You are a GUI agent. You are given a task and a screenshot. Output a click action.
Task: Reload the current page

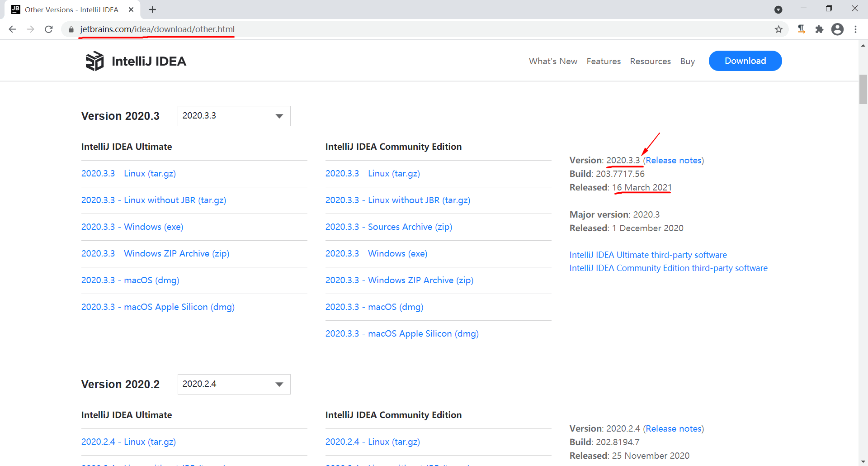coord(49,29)
